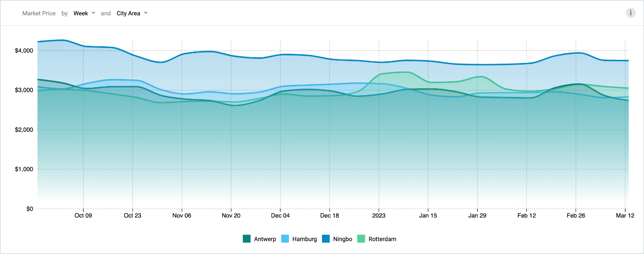Click the $4,000 y-axis label
644x254 pixels.
[x=24, y=51]
